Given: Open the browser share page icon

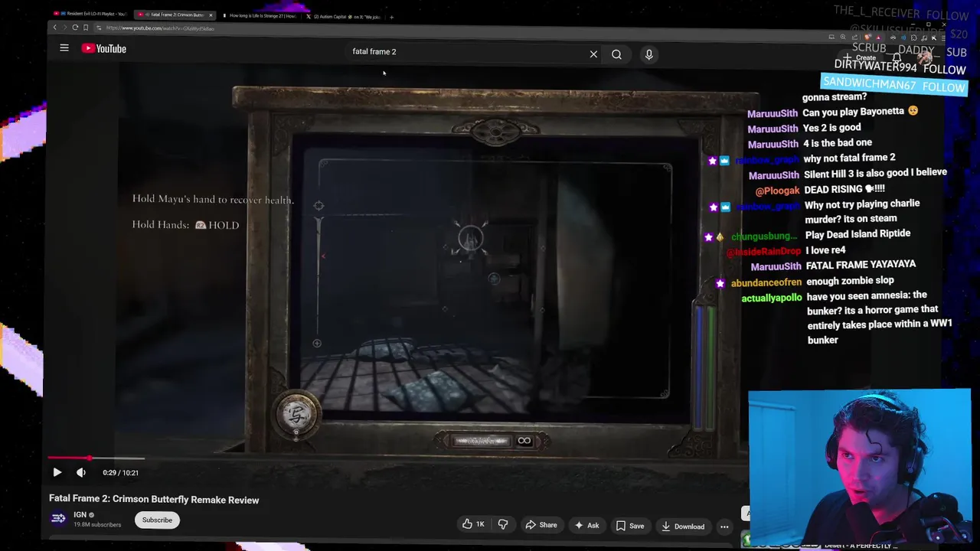Looking at the screenshot, I should (x=854, y=37).
